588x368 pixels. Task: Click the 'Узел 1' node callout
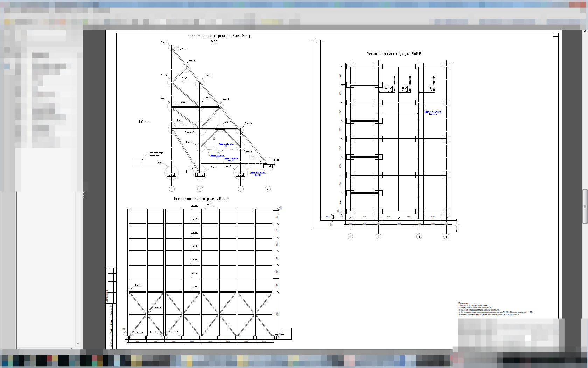tap(160, 163)
